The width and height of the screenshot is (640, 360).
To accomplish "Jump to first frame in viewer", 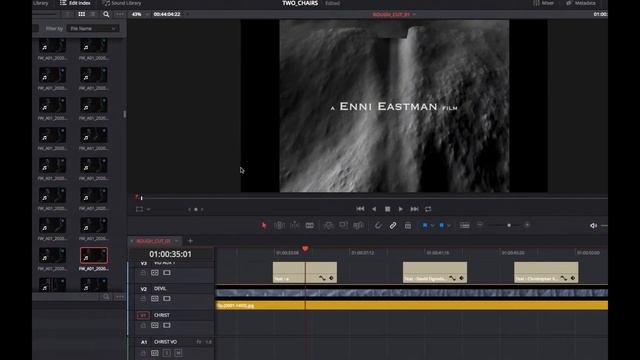I will [x=360, y=209].
